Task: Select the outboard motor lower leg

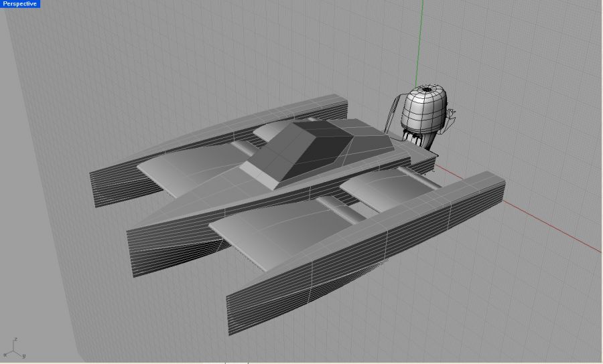Action: 423,141
